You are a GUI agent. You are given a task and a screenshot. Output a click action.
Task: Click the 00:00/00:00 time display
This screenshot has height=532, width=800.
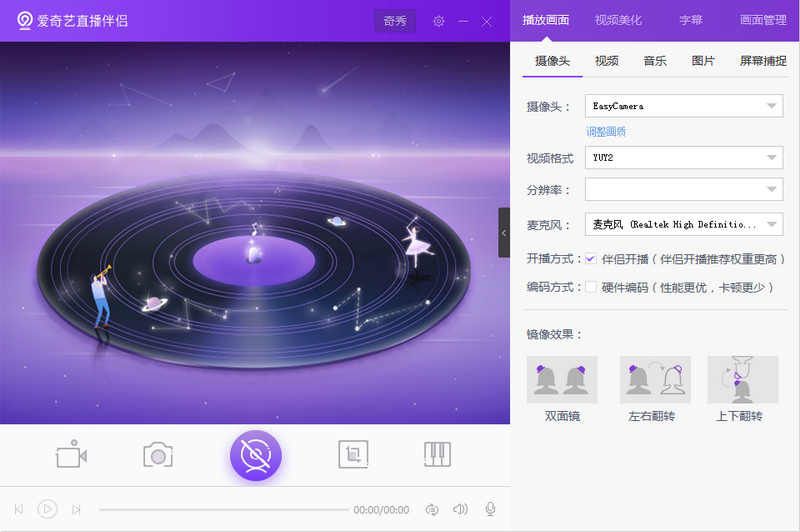[381, 510]
